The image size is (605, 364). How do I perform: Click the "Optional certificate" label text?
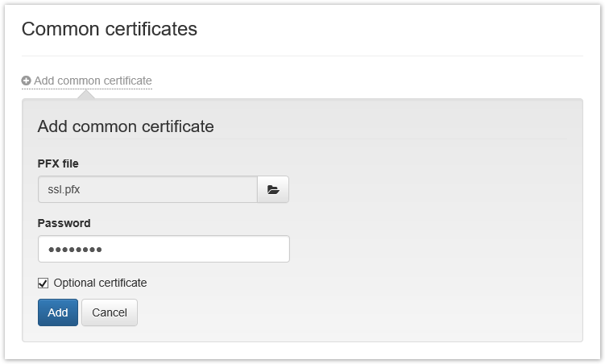pyautogui.click(x=100, y=283)
